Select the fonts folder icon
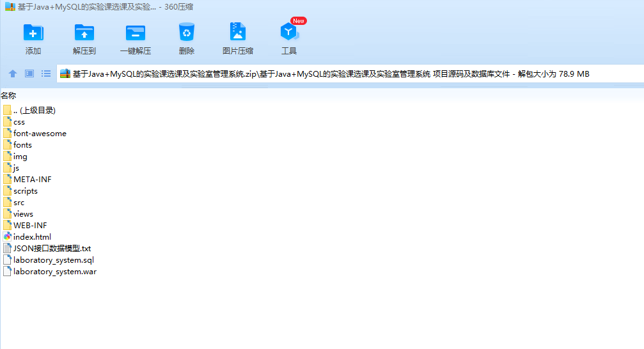 7,144
